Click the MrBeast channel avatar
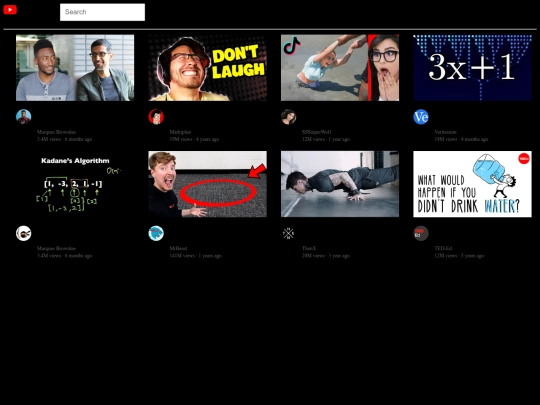 pyautogui.click(x=156, y=233)
